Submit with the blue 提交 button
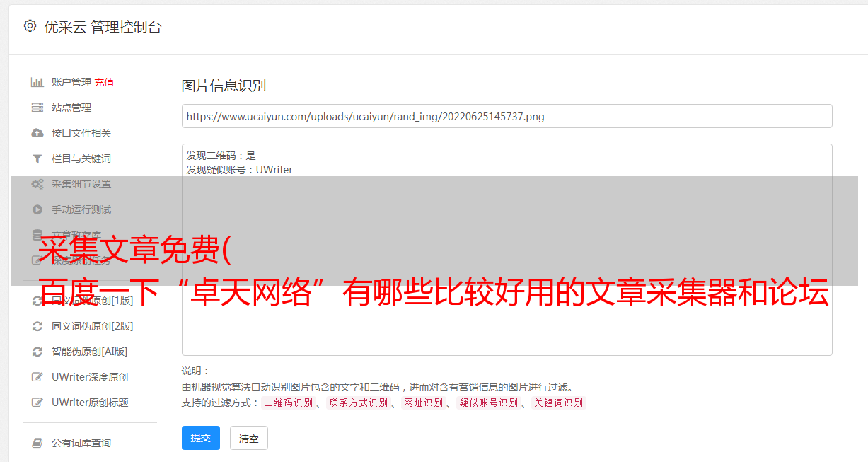 point(201,438)
